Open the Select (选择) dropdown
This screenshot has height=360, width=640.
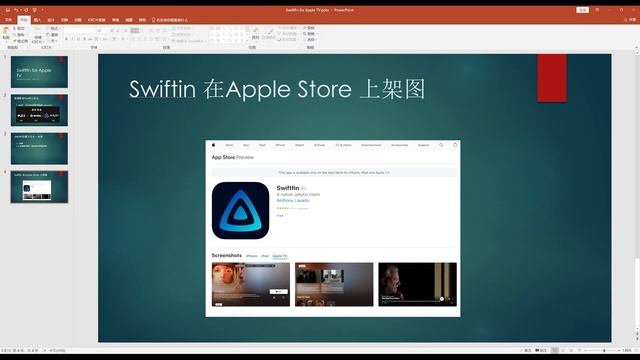click(x=310, y=40)
